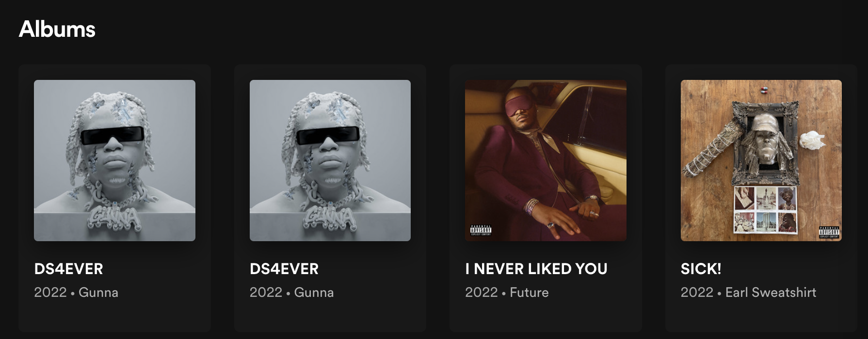This screenshot has height=339, width=868.
Task: Click the second DS4EVER album title
Action: pos(284,269)
